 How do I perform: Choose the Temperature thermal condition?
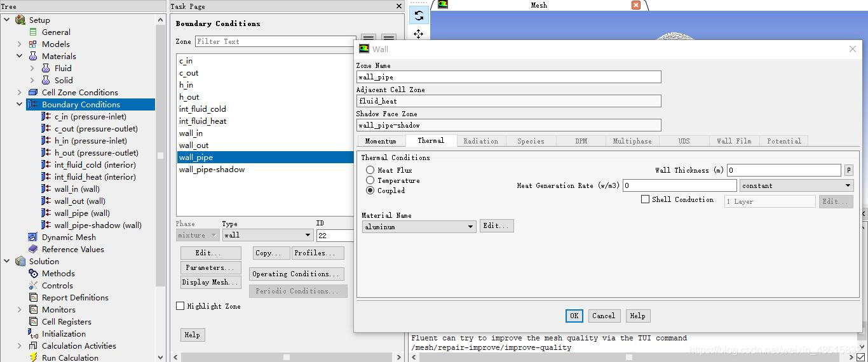click(370, 180)
